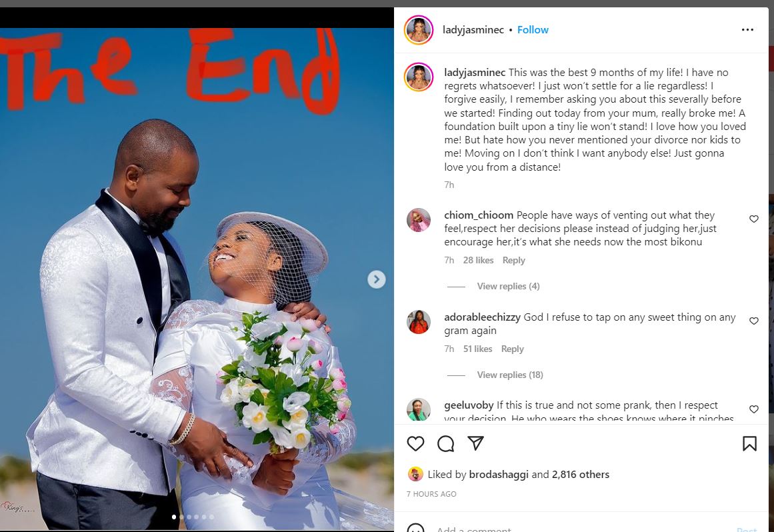View the 2,816 others who liked the post
The width and height of the screenshot is (774, 532).
point(581,474)
